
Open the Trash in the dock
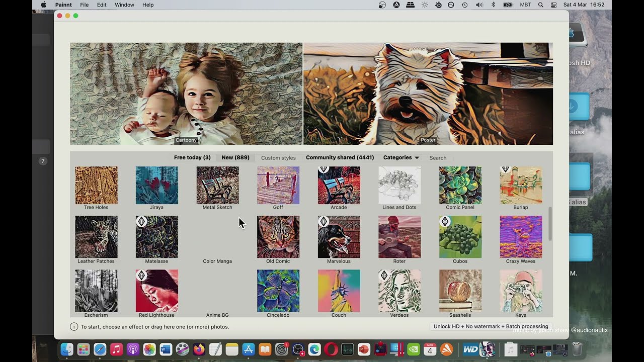[x=577, y=349]
